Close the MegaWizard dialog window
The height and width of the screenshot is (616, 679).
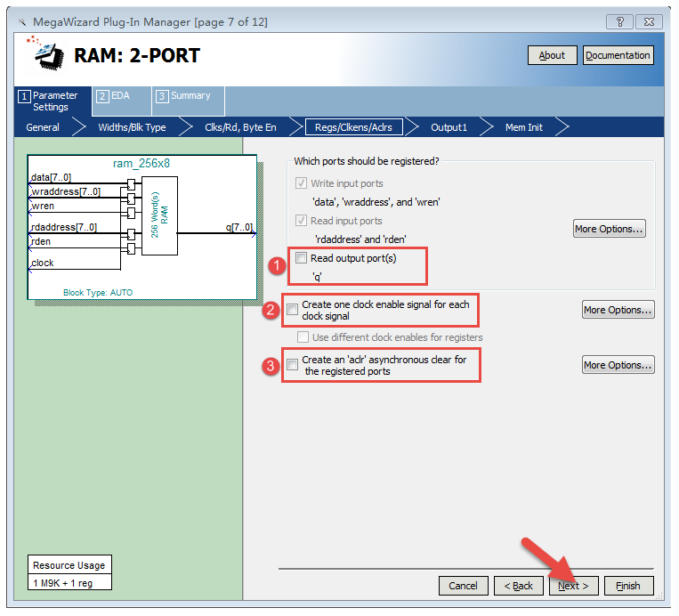pyautogui.click(x=649, y=21)
